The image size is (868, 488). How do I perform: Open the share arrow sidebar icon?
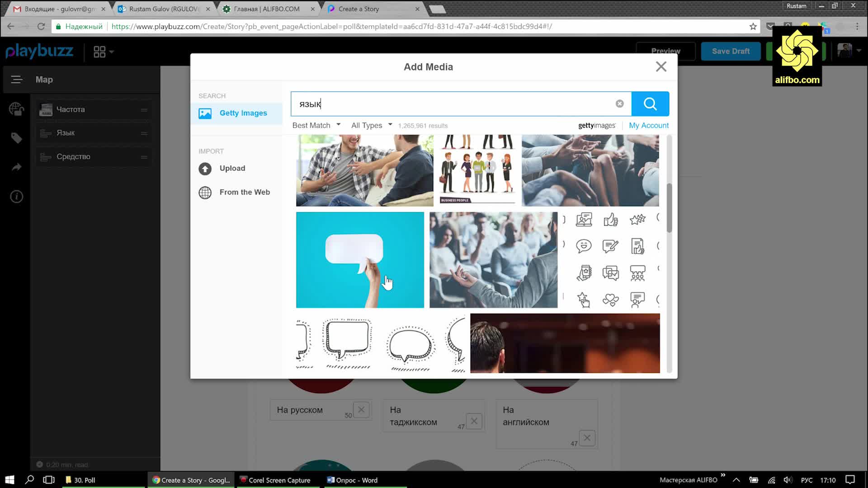point(17,167)
